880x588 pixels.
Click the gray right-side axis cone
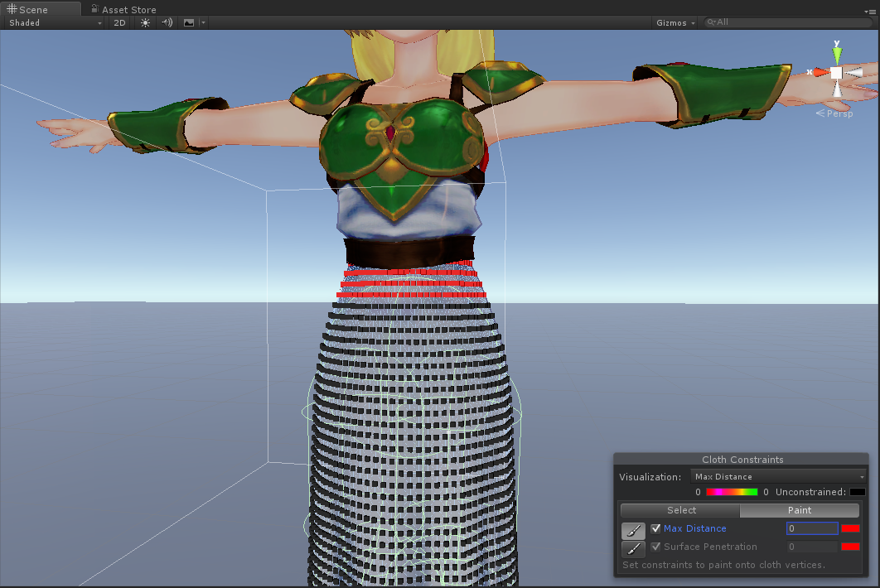click(x=854, y=72)
